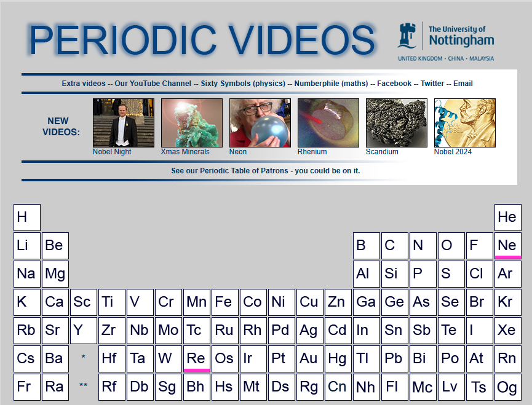The height and width of the screenshot is (405, 532).
Task: Click the Facebook link
Action: [394, 84]
